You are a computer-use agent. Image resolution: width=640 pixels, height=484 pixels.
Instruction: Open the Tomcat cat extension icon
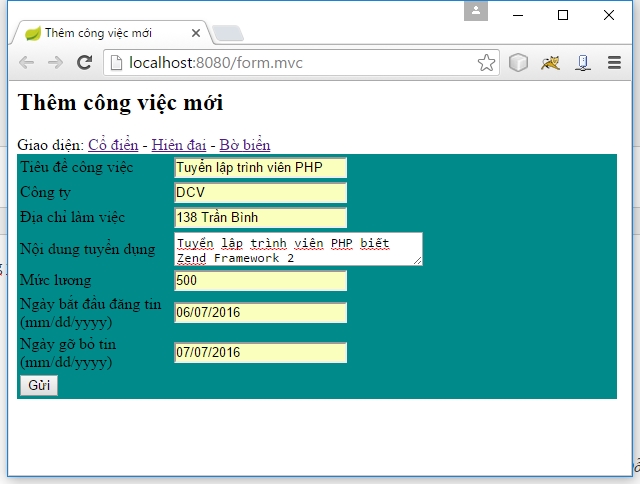coord(550,63)
